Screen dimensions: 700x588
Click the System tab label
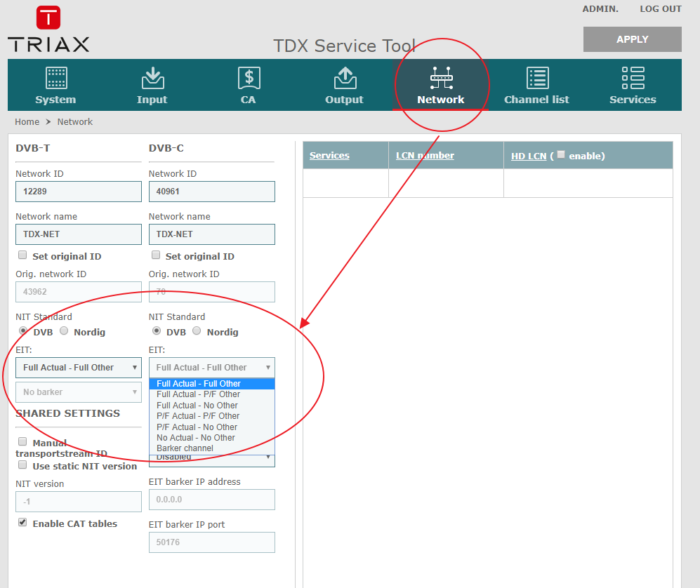pyautogui.click(x=55, y=100)
